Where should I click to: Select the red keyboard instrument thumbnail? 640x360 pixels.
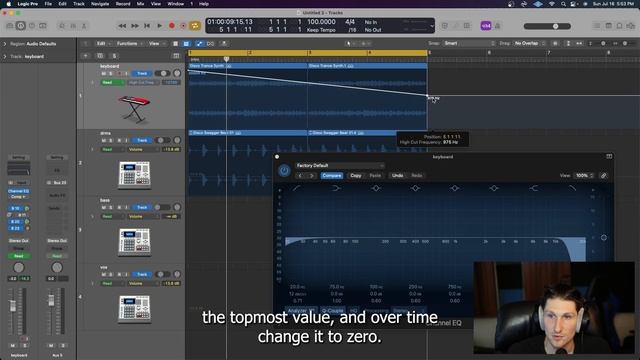[x=135, y=109]
